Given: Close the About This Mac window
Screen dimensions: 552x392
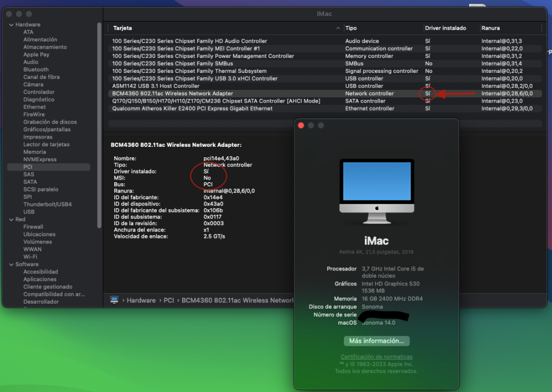Looking at the screenshot, I should click(x=301, y=125).
